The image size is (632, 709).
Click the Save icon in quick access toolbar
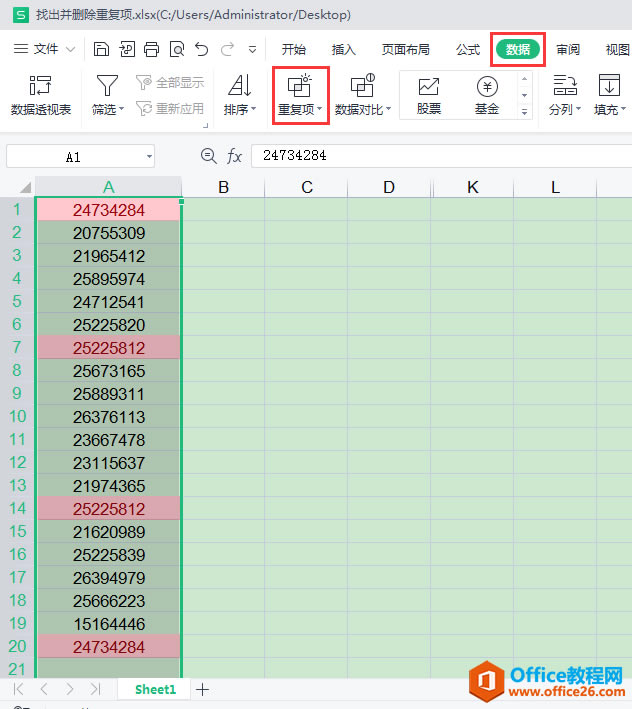tap(101, 49)
